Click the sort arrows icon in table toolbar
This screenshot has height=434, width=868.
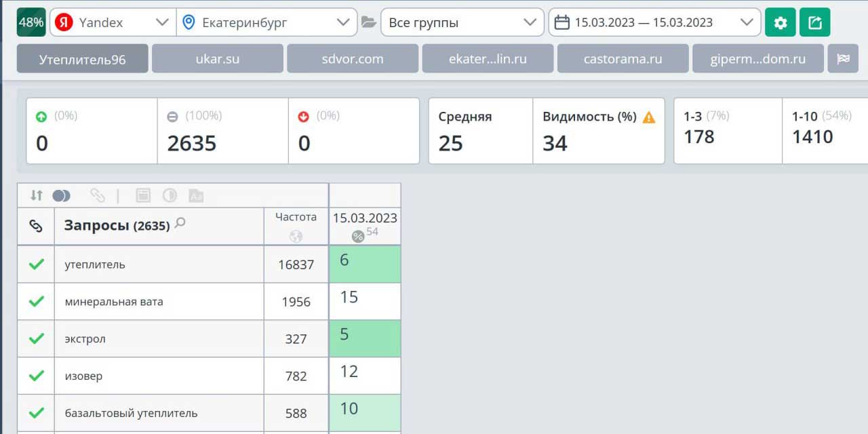coord(37,195)
